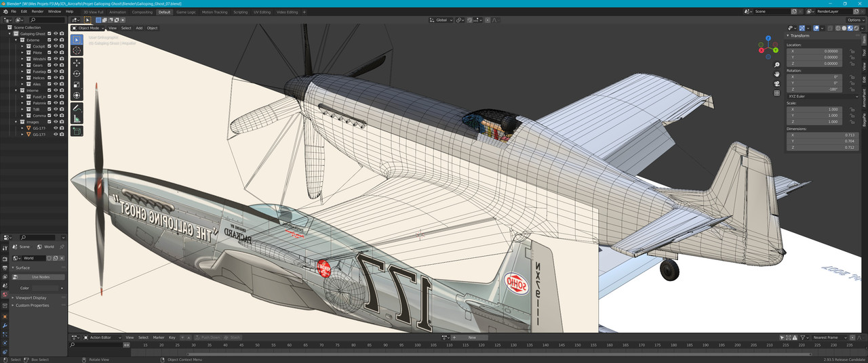Select the 3D Cursor tool
The width and height of the screenshot is (868, 363).
[77, 51]
